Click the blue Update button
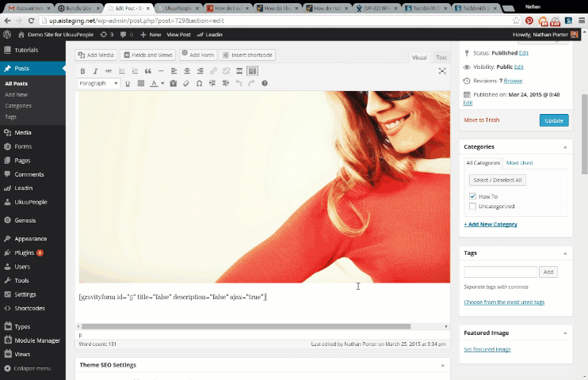 [x=553, y=120]
